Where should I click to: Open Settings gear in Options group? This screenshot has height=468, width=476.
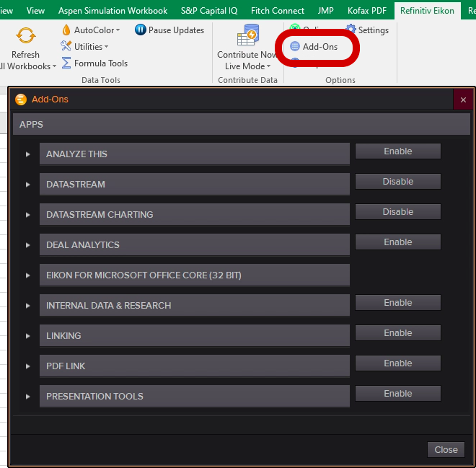pyautogui.click(x=351, y=30)
